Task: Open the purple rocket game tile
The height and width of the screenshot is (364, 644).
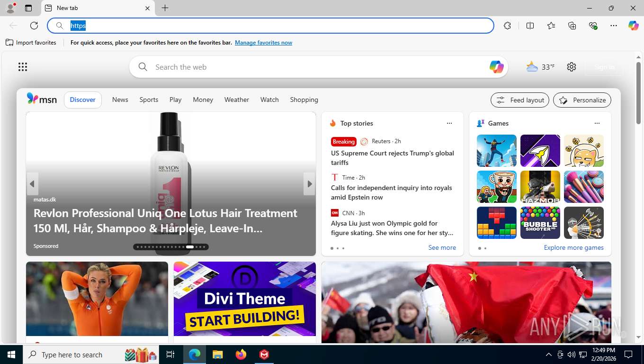Action: pyautogui.click(x=540, y=151)
